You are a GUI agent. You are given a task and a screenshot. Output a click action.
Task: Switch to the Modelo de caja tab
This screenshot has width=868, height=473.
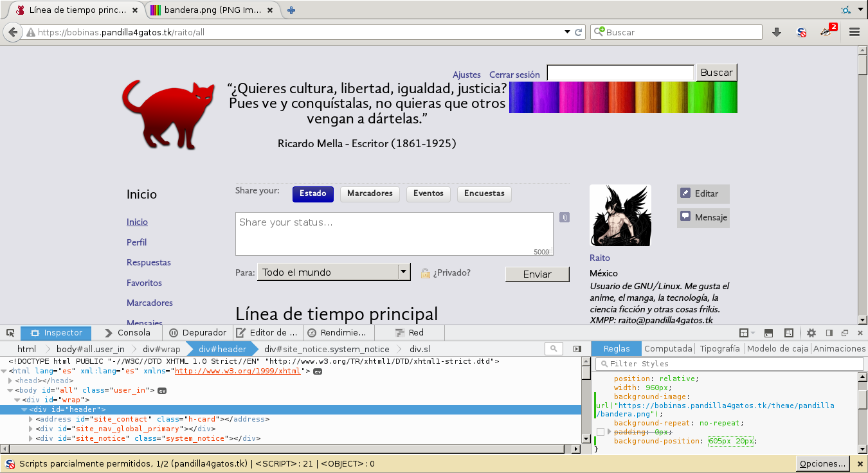pos(777,348)
